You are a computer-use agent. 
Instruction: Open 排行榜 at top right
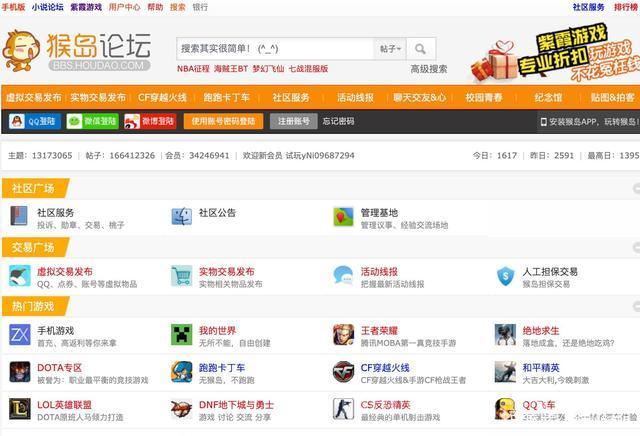[x=626, y=7]
